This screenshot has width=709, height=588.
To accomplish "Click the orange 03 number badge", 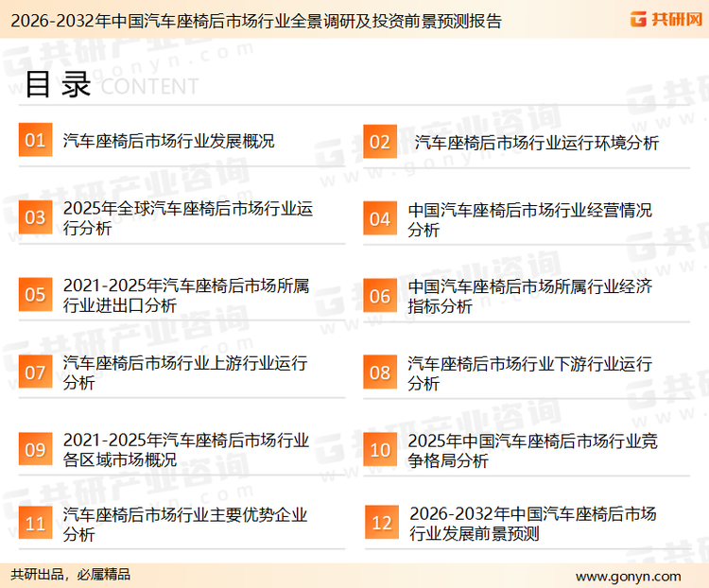I will [35, 217].
